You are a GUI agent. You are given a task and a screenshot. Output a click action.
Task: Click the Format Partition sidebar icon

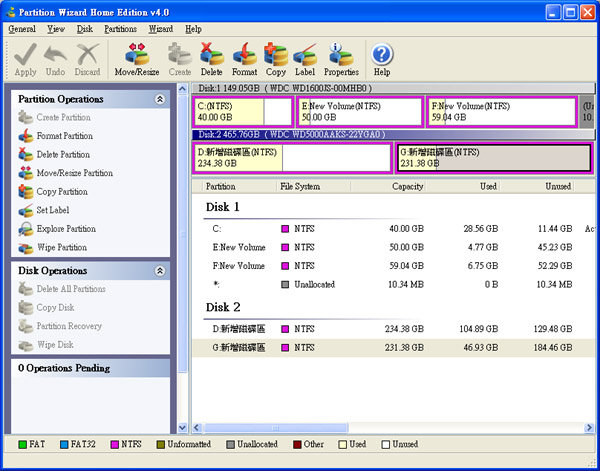tap(26, 136)
